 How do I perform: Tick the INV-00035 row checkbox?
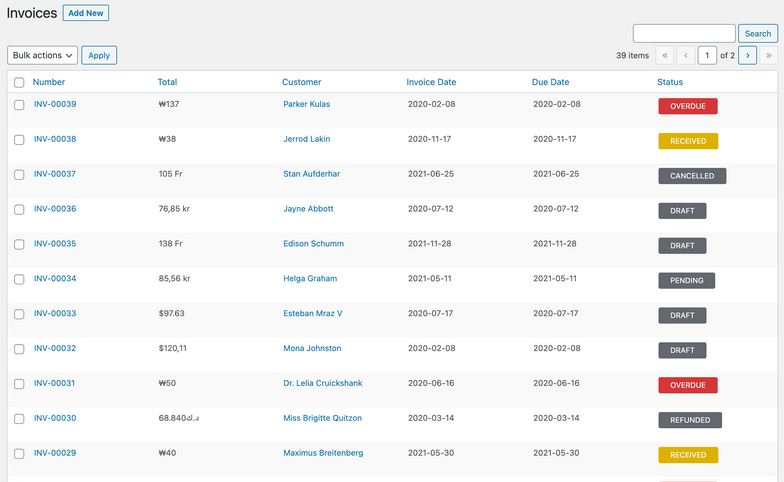19,244
